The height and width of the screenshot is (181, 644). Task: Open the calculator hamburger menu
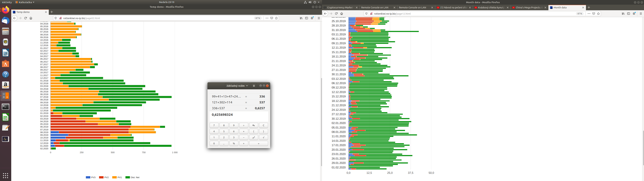click(254, 86)
